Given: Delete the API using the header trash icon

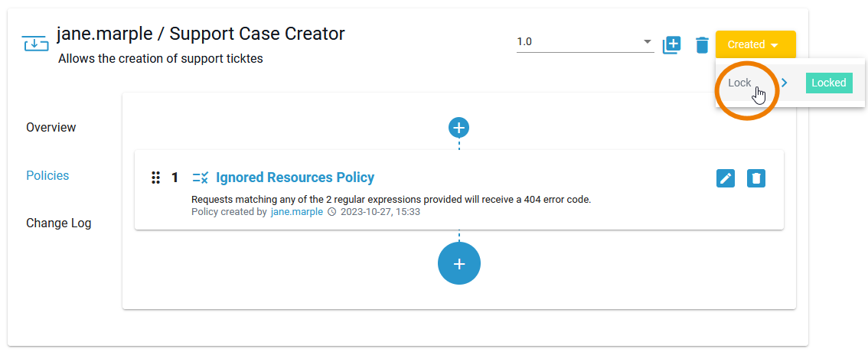Looking at the screenshot, I should coord(702,45).
